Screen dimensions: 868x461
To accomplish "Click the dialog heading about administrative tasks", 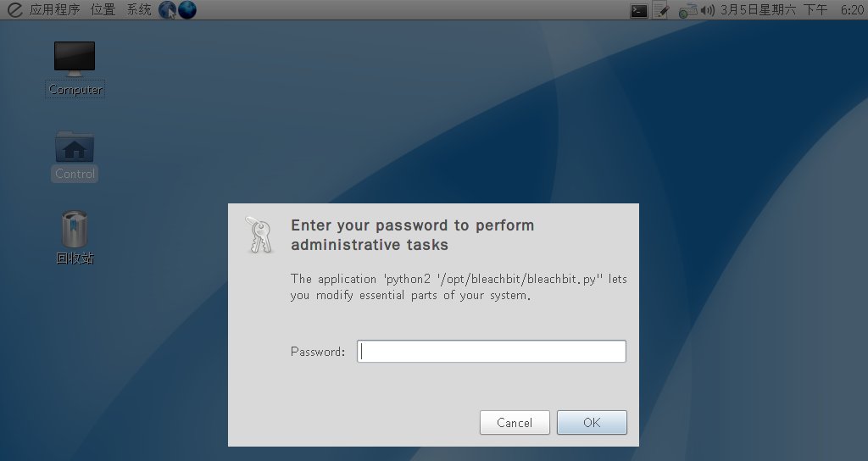I will pos(413,235).
